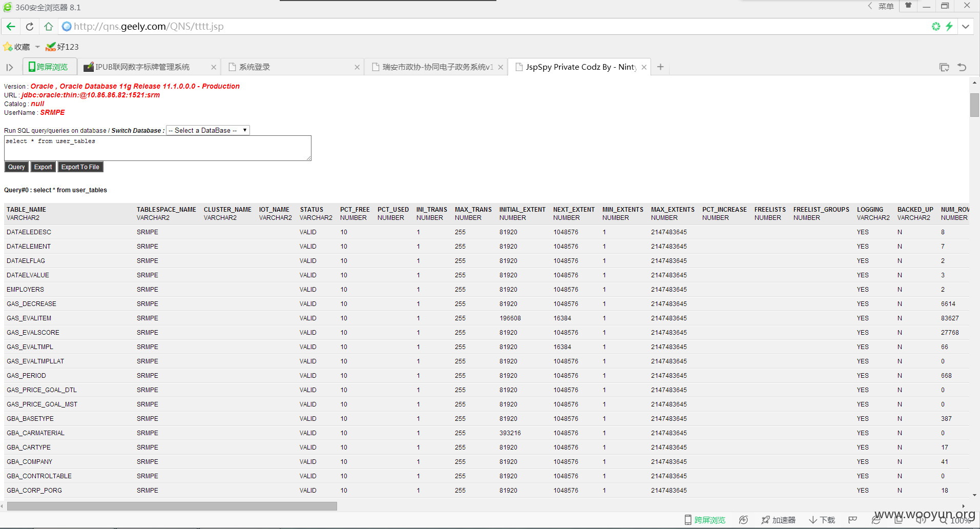The image size is (980, 529).
Task: Open the 下载 downloads manager
Action: coord(822,520)
